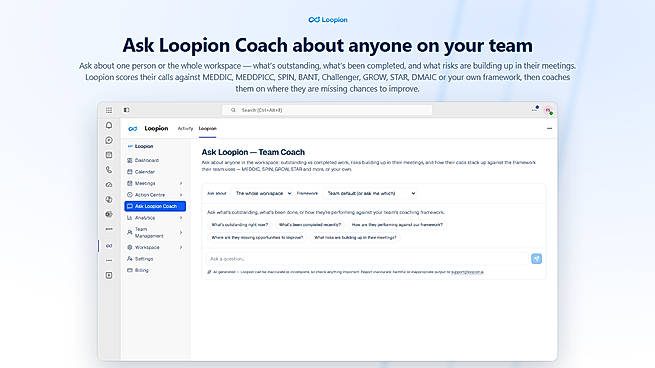Image resolution: width=655 pixels, height=368 pixels.
Task: Click the magnifier icon in search bar
Action: 233,110
